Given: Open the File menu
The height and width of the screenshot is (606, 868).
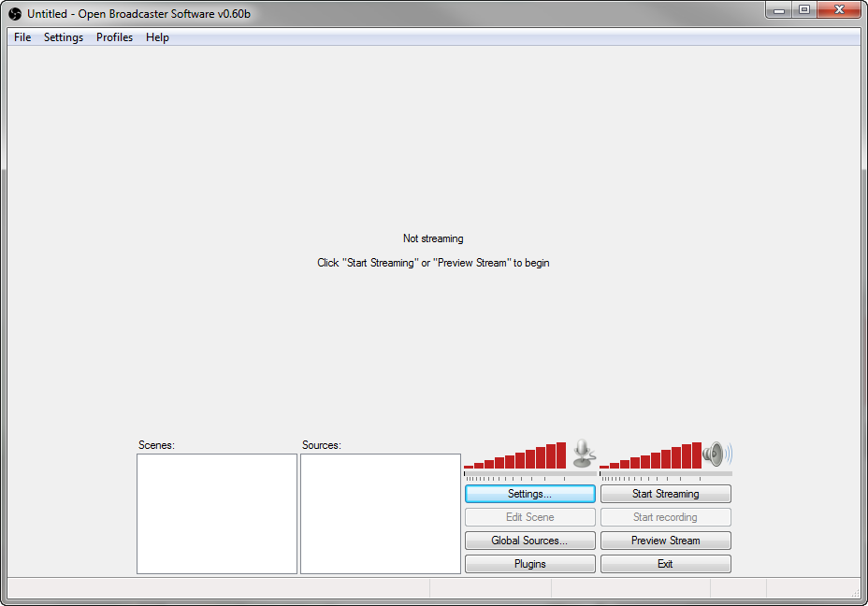Looking at the screenshot, I should coord(22,37).
